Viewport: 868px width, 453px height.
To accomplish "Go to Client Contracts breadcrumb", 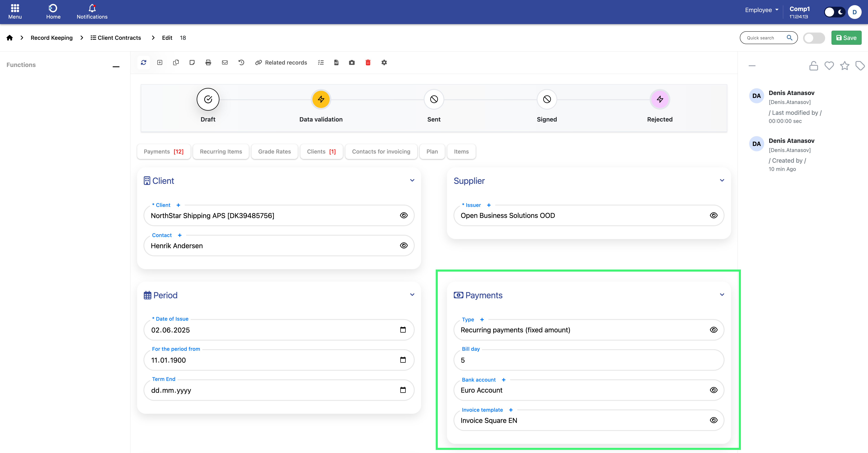I will tap(116, 38).
